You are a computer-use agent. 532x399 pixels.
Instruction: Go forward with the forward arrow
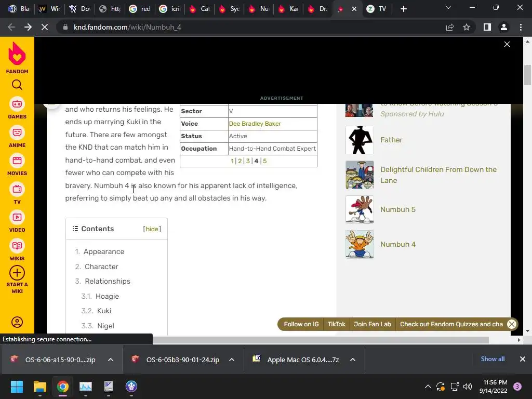coord(28,27)
